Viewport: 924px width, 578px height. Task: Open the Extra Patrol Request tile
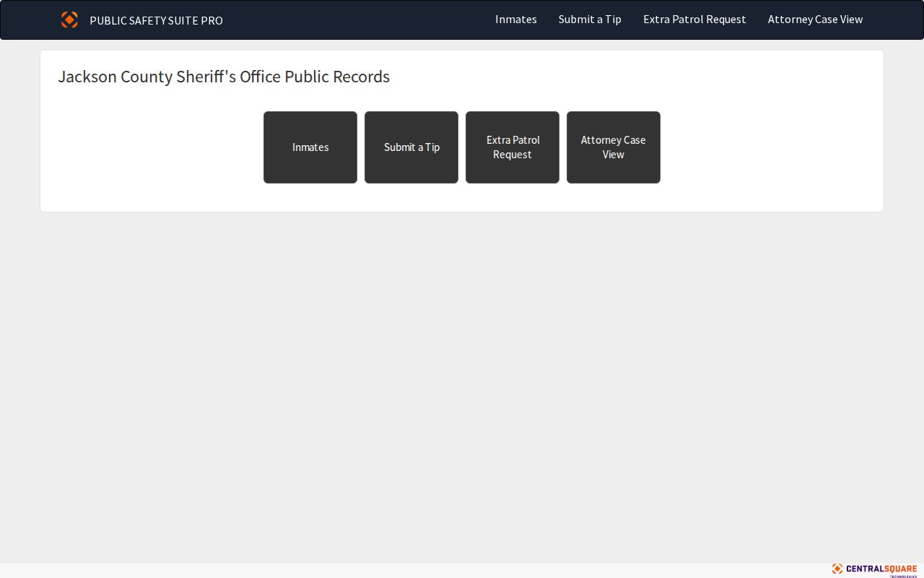tap(513, 147)
